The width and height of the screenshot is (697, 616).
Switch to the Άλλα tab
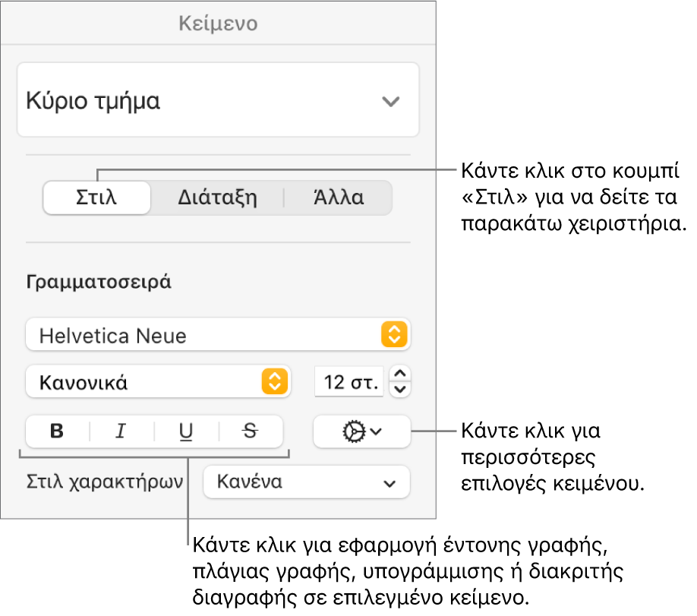point(339,197)
